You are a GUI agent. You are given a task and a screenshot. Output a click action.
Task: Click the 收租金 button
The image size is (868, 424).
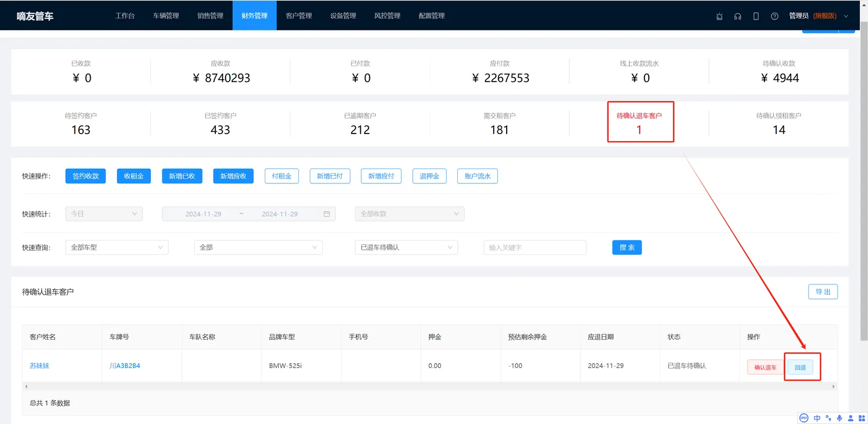point(133,176)
